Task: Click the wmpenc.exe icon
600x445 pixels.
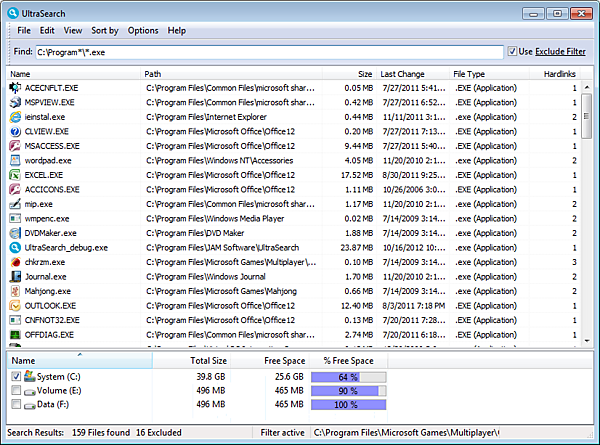Action: point(15,219)
